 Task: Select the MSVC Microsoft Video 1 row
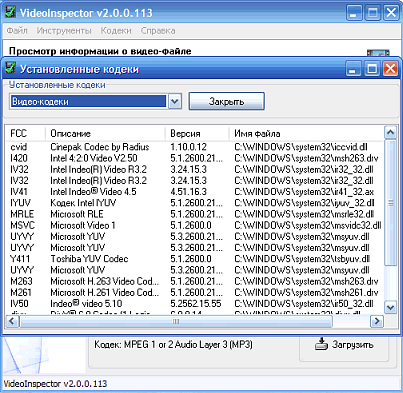pyautogui.click(x=195, y=225)
